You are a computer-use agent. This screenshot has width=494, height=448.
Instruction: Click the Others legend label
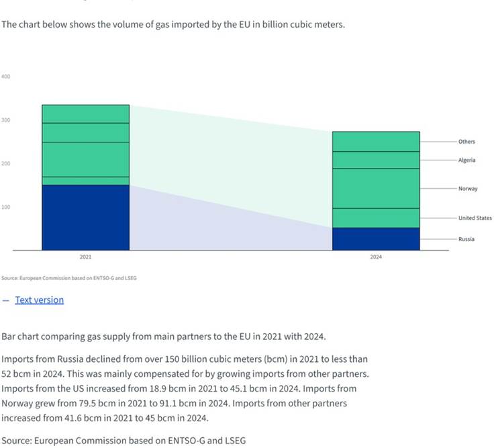point(466,142)
